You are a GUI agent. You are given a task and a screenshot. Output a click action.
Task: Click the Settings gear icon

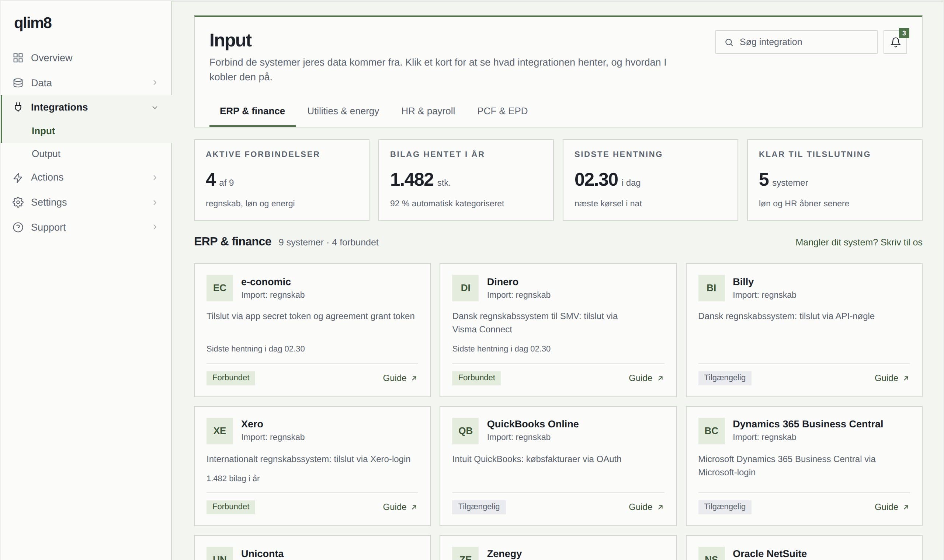pos(18,202)
